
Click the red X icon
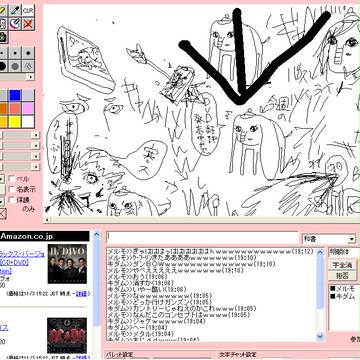point(28,24)
